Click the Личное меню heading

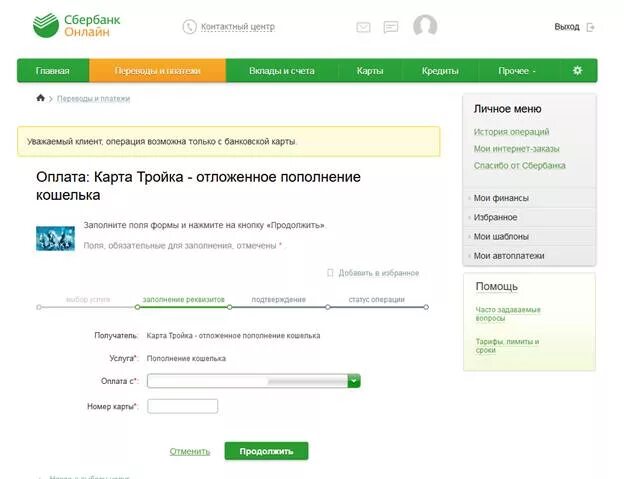[x=507, y=109]
